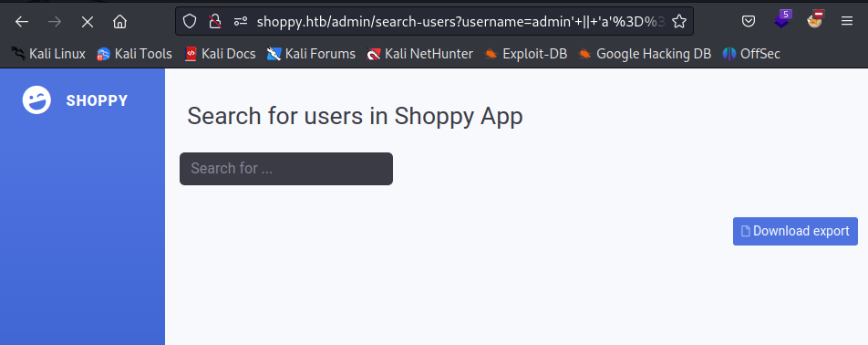Focus the 'Search for ...' users field
The image size is (868, 345).
click(286, 169)
